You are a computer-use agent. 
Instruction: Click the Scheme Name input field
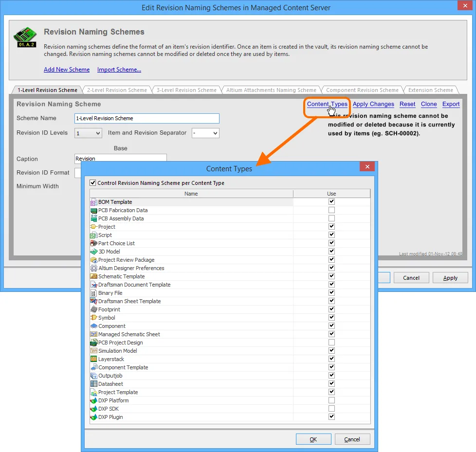[147, 118]
